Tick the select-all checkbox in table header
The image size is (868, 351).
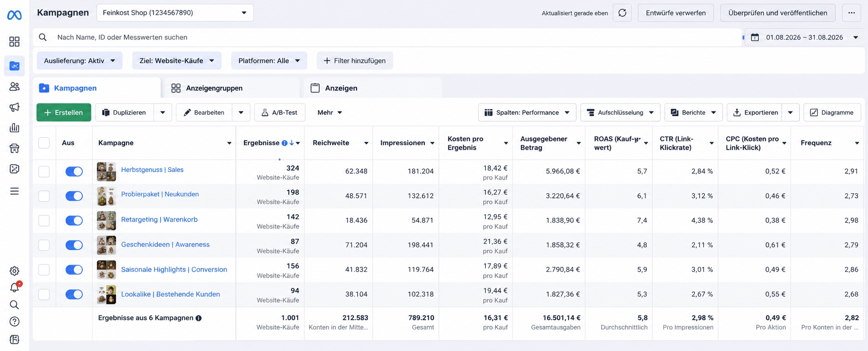44,143
